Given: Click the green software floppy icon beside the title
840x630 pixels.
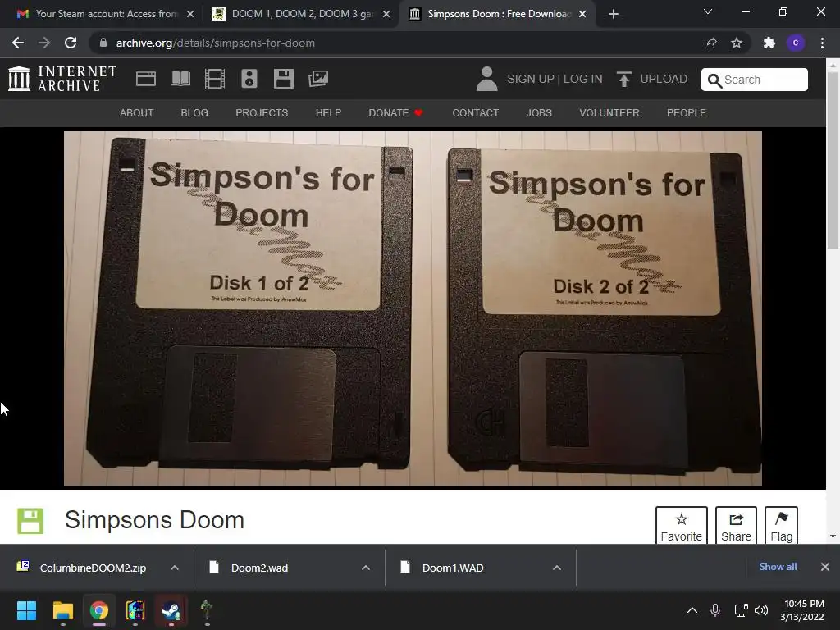Looking at the screenshot, I should pyautogui.click(x=30, y=521).
